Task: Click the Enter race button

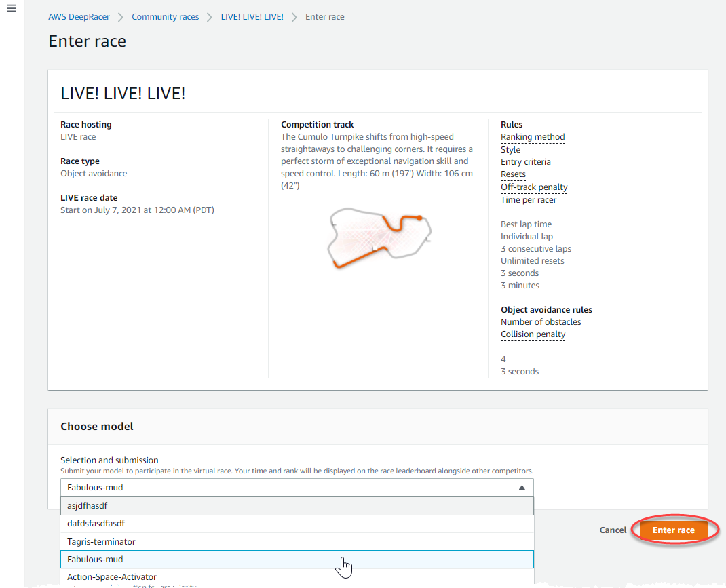Action: 674,530
